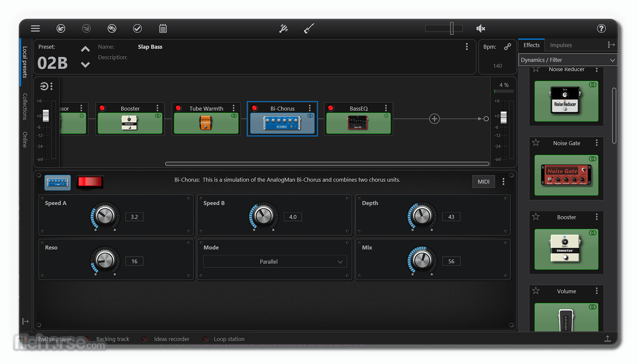Image resolution: width=637 pixels, height=364 pixels.
Task: Click the signal chain input routing icon
Action: pos(44,86)
